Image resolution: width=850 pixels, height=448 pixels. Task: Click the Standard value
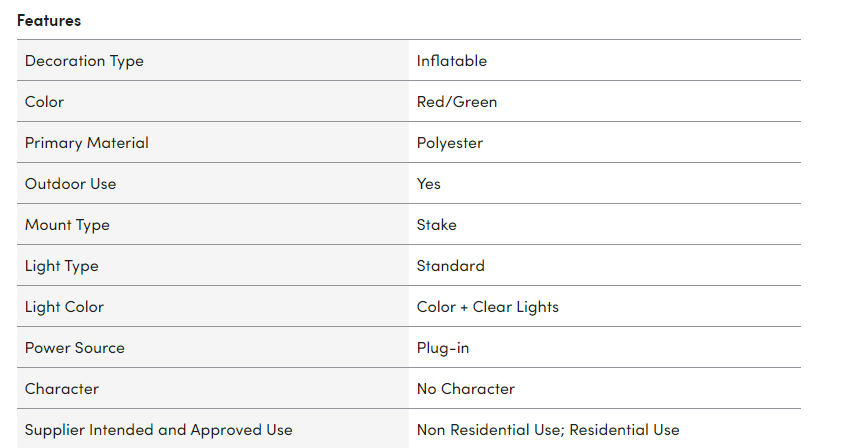click(450, 266)
